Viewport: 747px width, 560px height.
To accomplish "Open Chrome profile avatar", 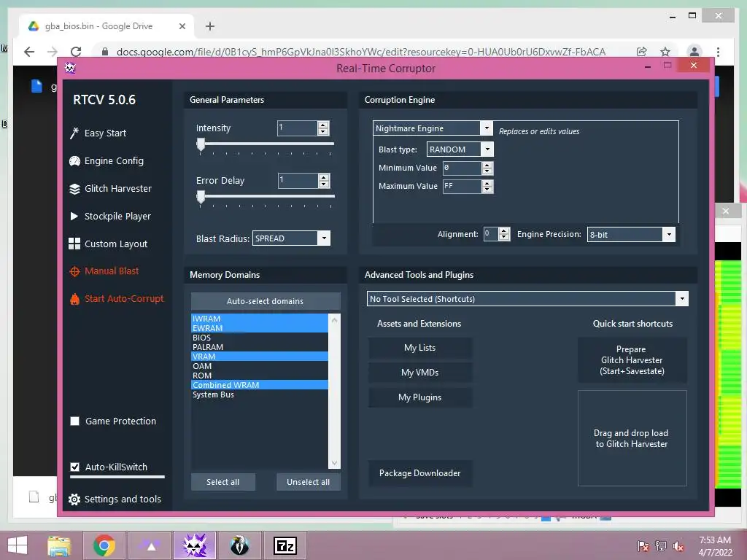I will coord(694,52).
